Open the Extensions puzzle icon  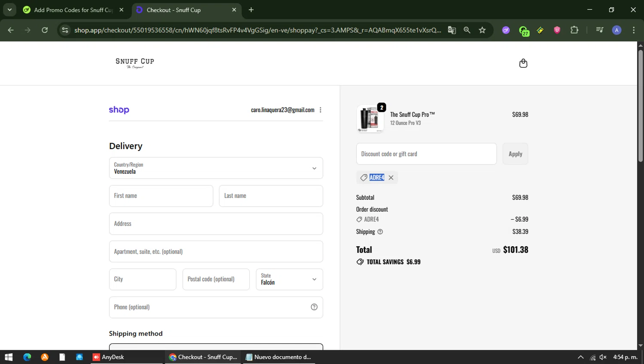click(574, 30)
